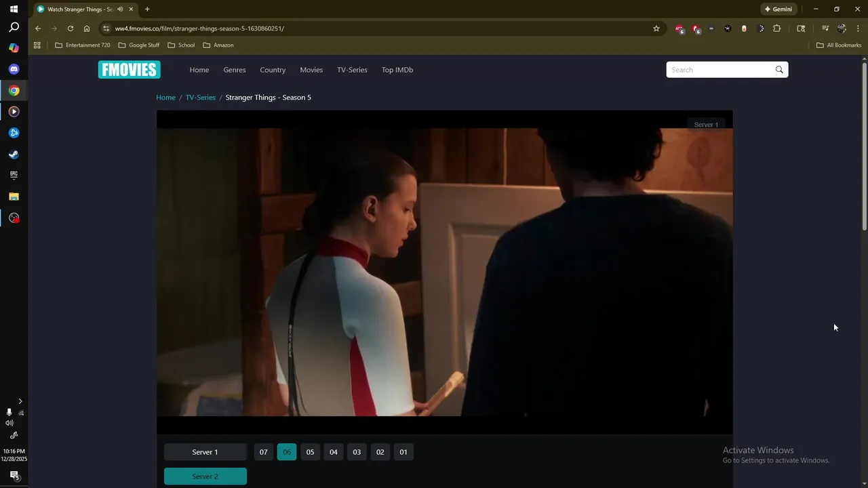
Task: Play episode 07
Action: [264, 452]
